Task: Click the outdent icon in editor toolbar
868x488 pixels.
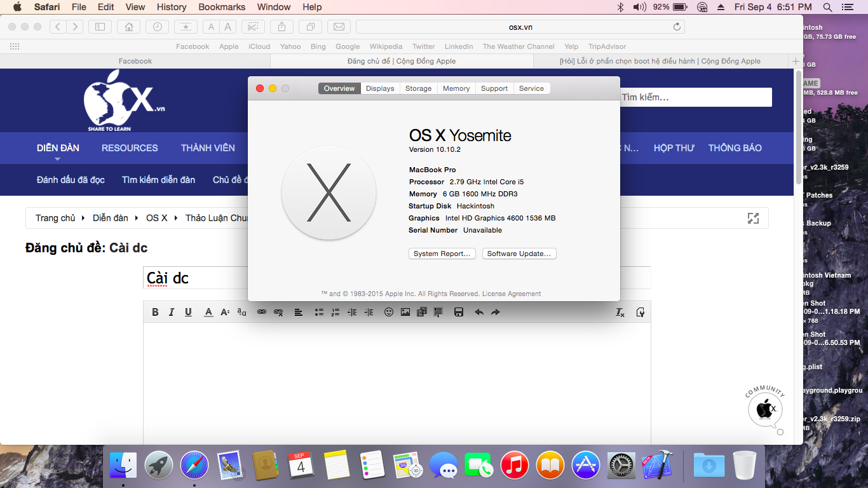Action: [x=352, y=312]
